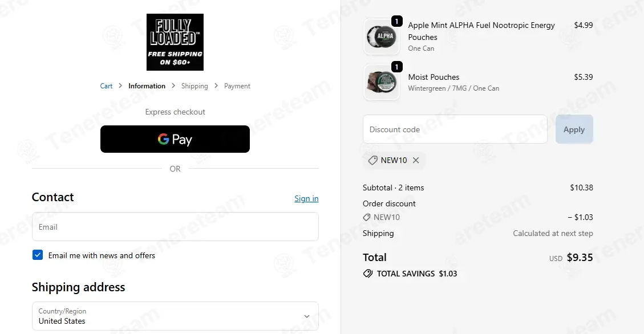Click the Moist Pouches product thumbnail

(381, 82)
